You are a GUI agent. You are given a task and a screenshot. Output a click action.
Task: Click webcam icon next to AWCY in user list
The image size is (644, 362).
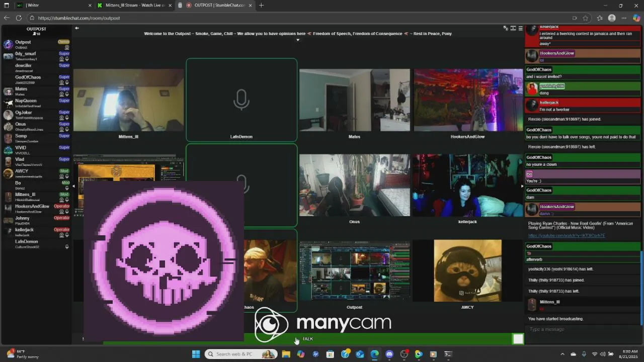click(62, 176)
